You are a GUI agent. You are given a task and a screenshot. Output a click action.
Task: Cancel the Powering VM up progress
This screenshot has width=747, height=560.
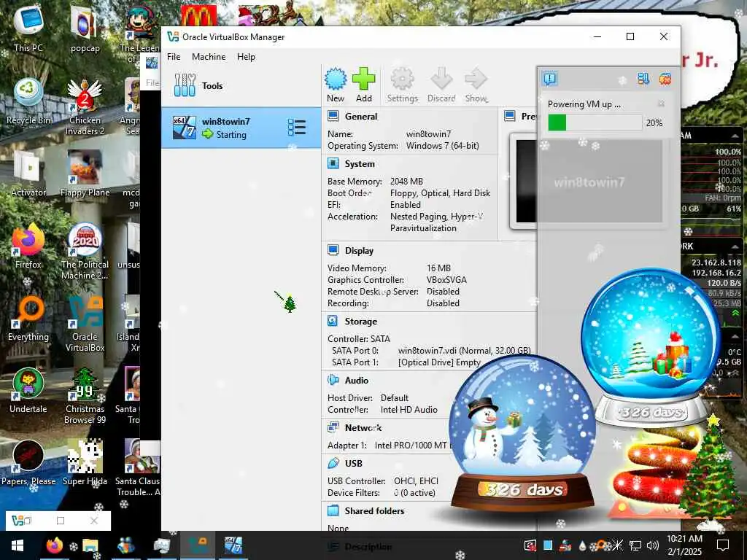(x=661, y=104)
